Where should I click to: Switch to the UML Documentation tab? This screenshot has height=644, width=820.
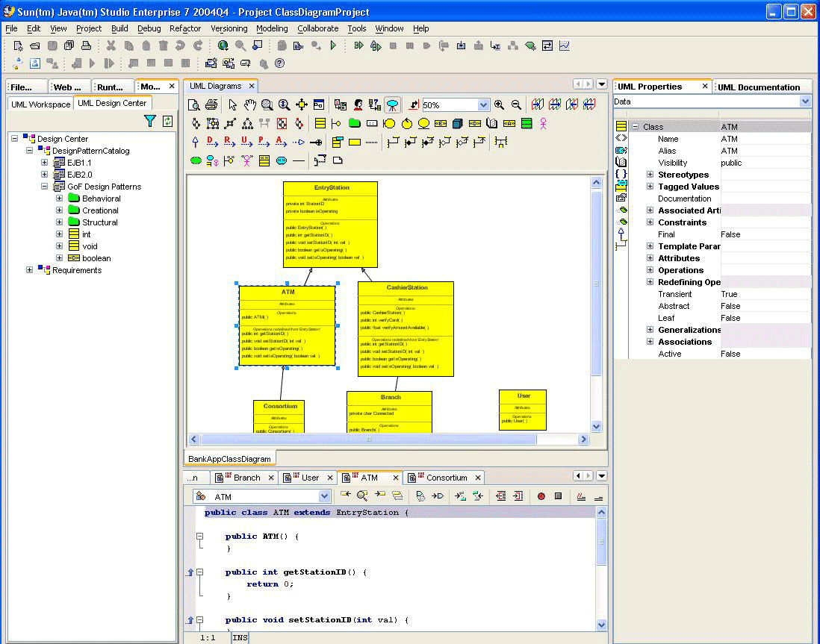click(x=759, y=87)
